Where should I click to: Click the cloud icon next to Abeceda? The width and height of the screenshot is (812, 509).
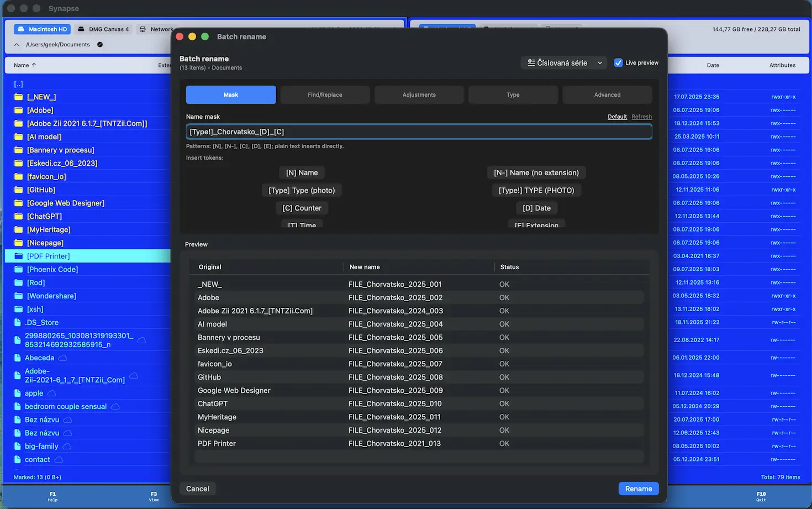pyautogui.click(x=63, y=358)
